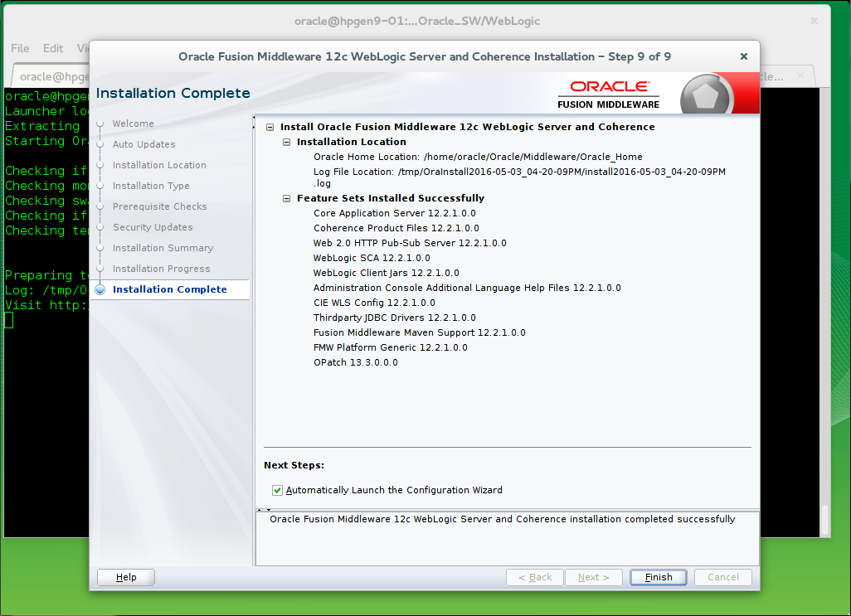Click the splitter arrows above the message pane
The width and height of the screenshot is (851, 616).
(x=264, y=509)
